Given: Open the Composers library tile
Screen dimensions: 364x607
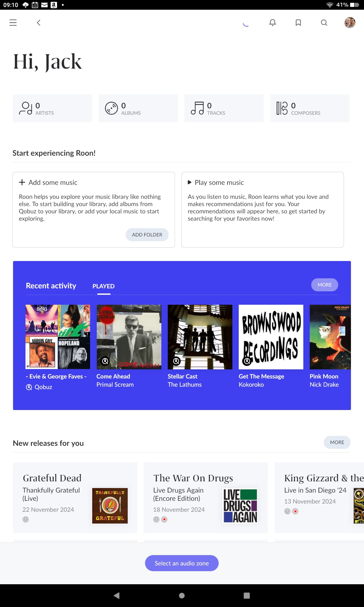Looking at the screenshot, I should (310, 108).
